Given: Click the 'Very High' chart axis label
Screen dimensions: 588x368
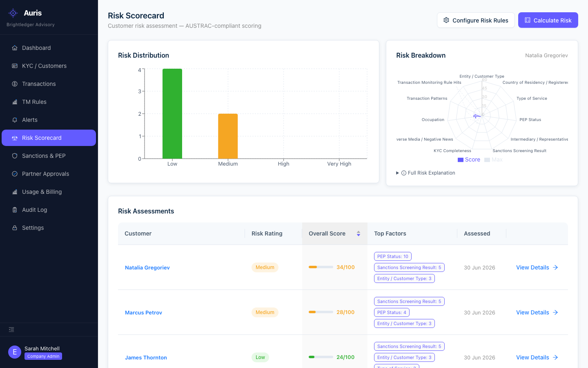Looking at the screenshot, I should point(339,164).
